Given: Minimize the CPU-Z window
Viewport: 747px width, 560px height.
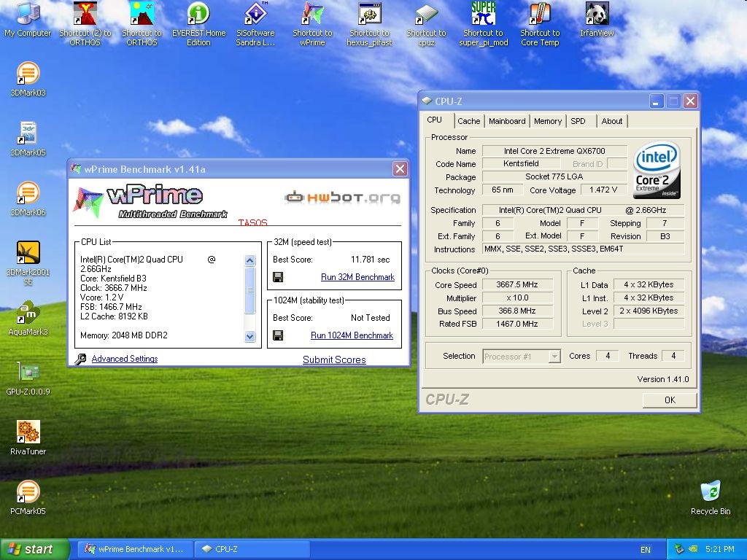Looking at the screenshot, I should (656, 101).
